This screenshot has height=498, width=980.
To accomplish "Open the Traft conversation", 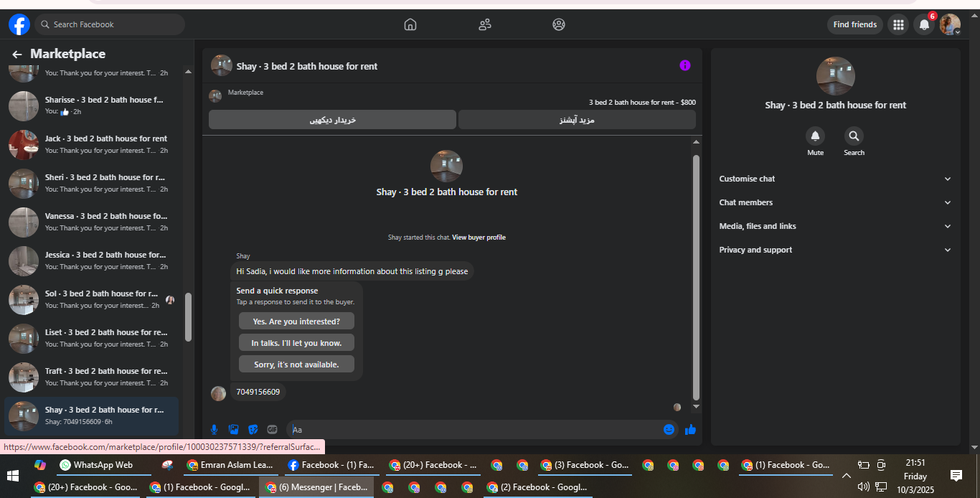I will point(91,377).
